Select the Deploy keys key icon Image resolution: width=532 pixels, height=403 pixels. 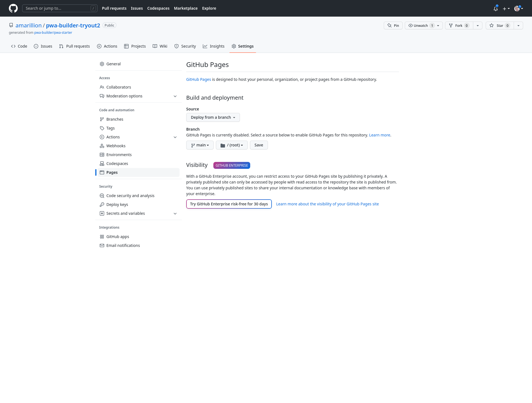coord(102,204)
